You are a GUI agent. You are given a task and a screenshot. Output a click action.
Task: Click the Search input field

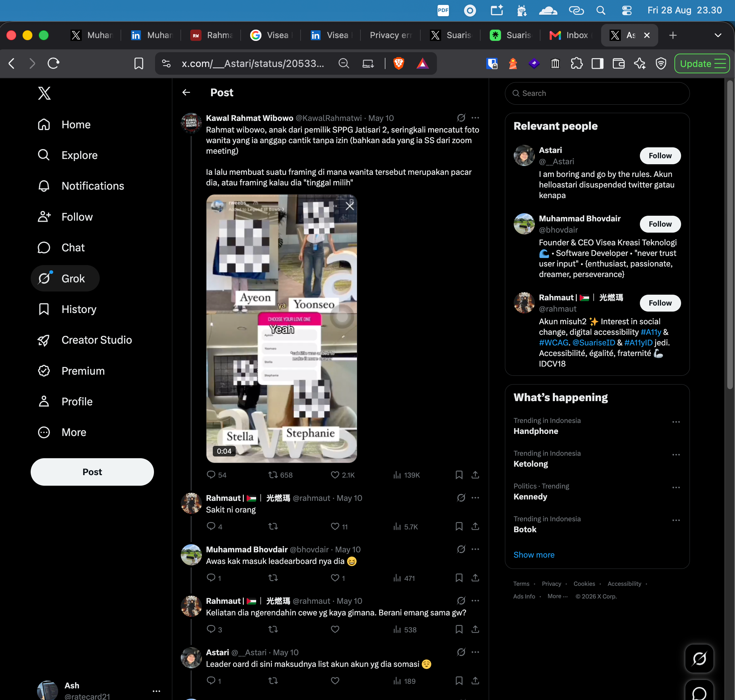pos(597,93)
